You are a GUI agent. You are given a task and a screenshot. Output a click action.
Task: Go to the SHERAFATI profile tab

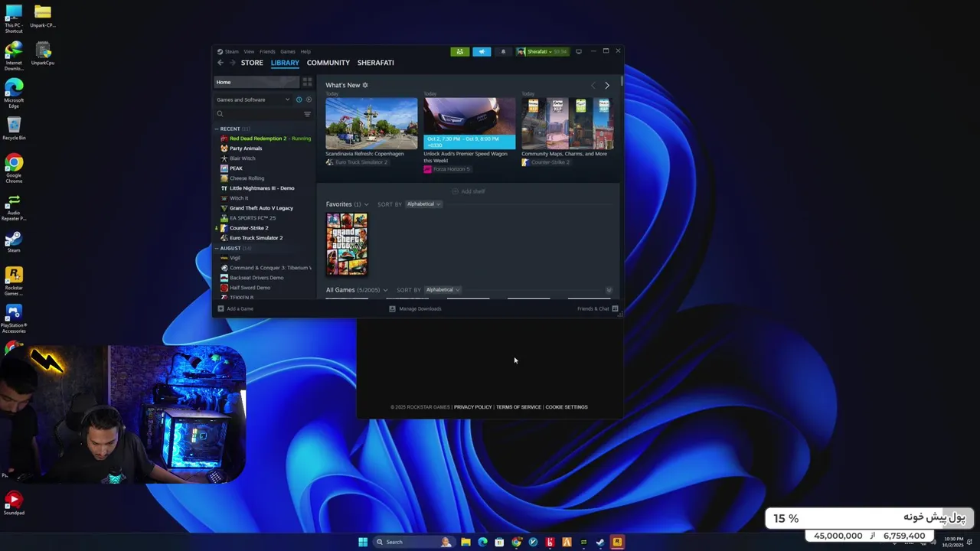click(x=375, y=63)
